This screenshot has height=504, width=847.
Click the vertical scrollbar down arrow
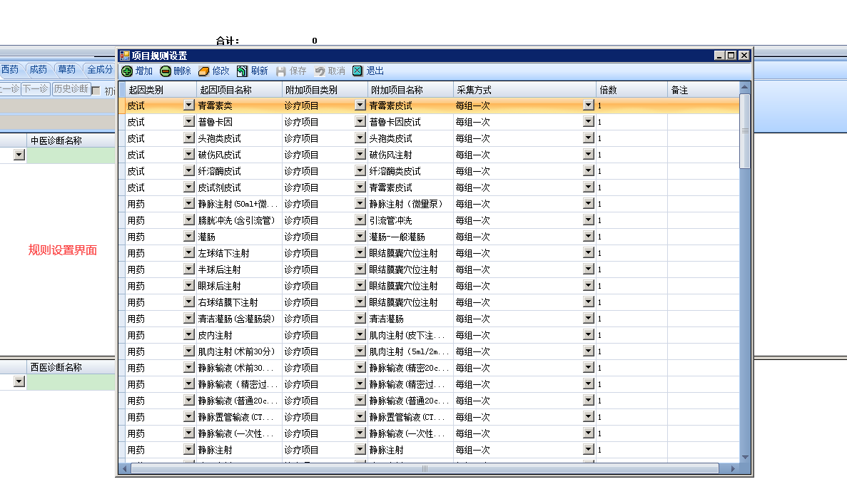745,457
